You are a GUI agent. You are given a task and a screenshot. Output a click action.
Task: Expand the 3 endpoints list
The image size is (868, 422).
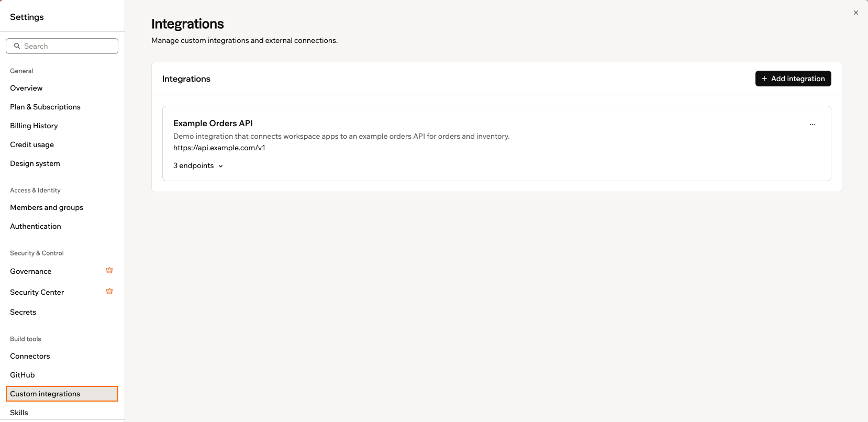point(198,165)
